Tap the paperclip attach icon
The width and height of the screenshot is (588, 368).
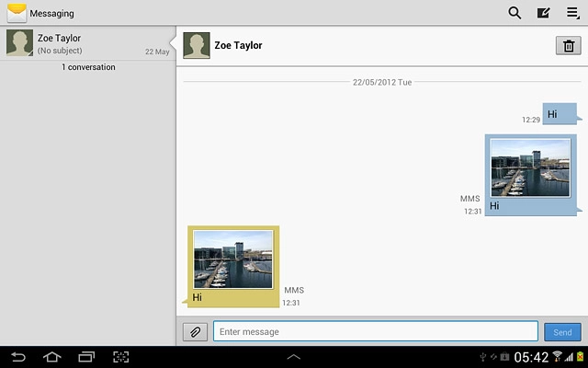(195, 332)
